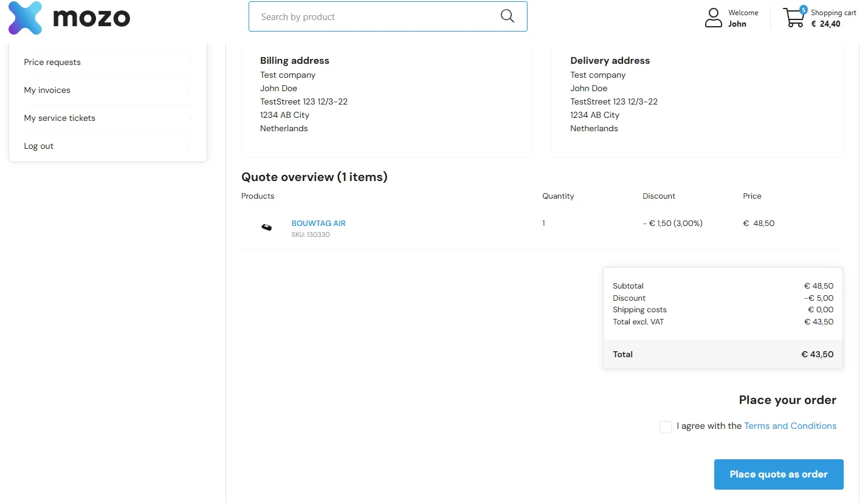
Task: Focus the Search by product field
Action: 388,16
